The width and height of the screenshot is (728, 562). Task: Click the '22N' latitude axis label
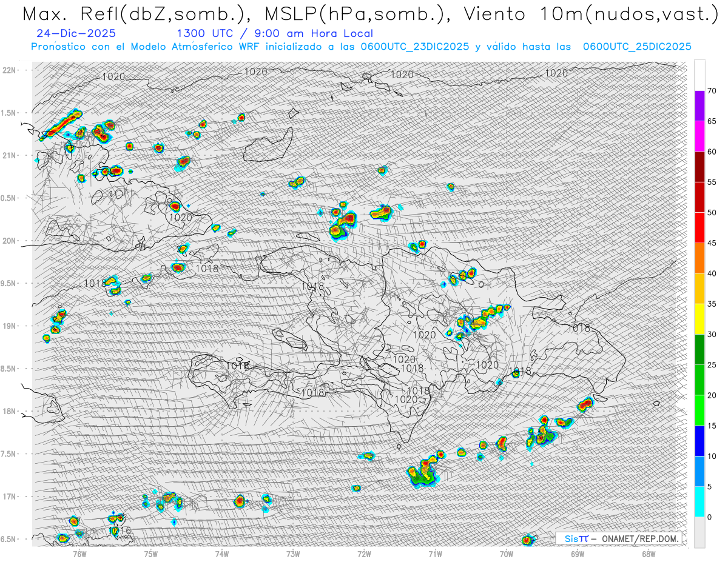tap(9, 70)
